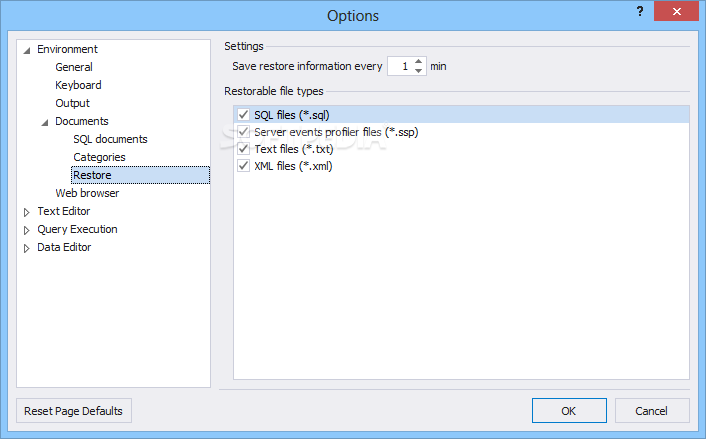This screenshot has width=706, height=439.
Task: Confirm settings with the OK button
Action: tap(569, 411)
